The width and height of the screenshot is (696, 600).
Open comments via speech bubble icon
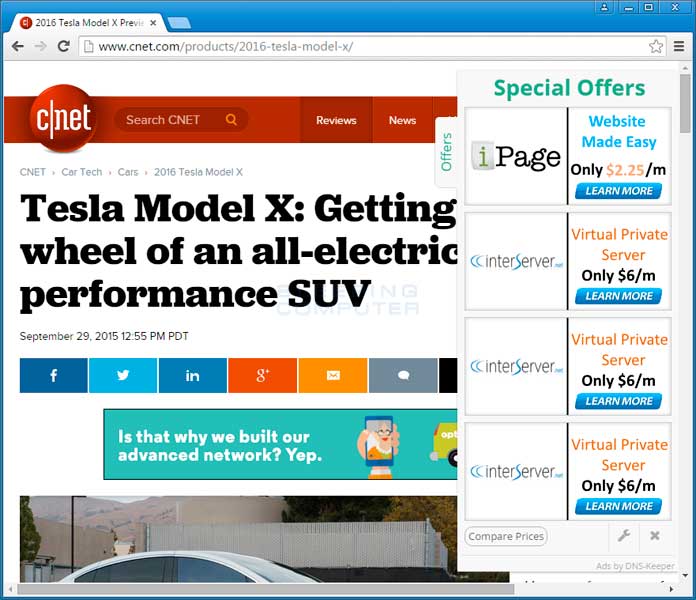pos(403,375)
